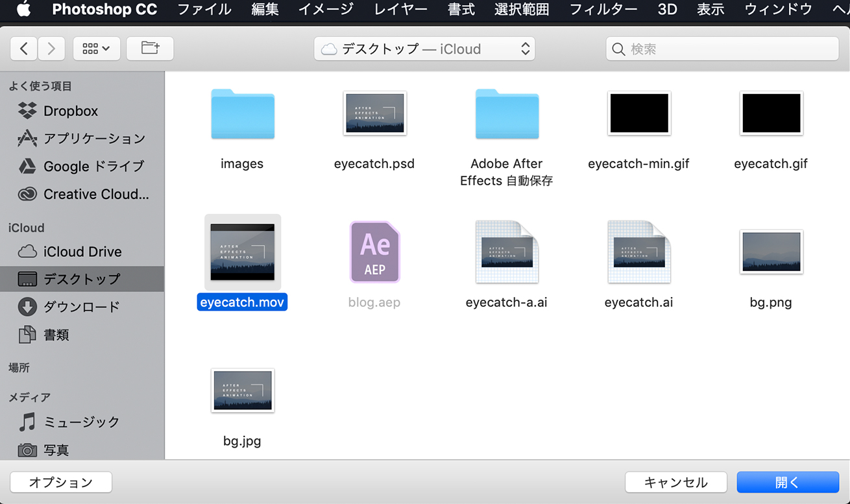The width and height of the screenshot is (850, 504).
Task: Open the イメージ menu
Action: pyautogui.click(x=326, y=9)
